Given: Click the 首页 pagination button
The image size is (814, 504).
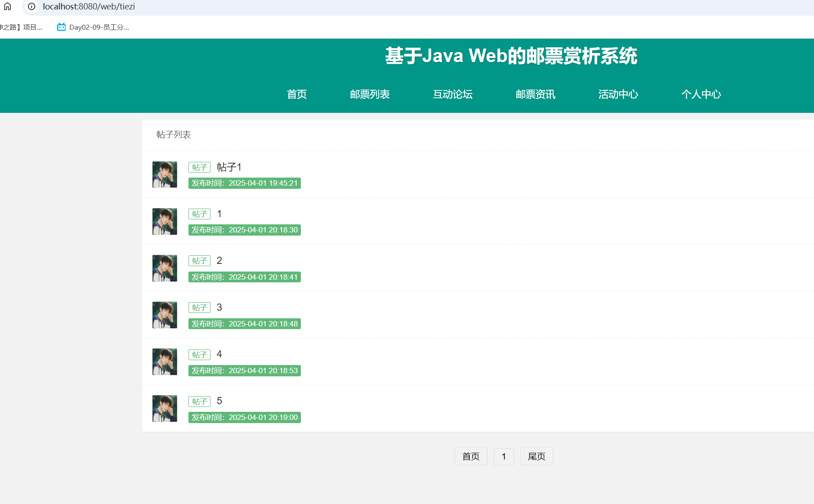Looking at the screenshot, I should (471, 456).
